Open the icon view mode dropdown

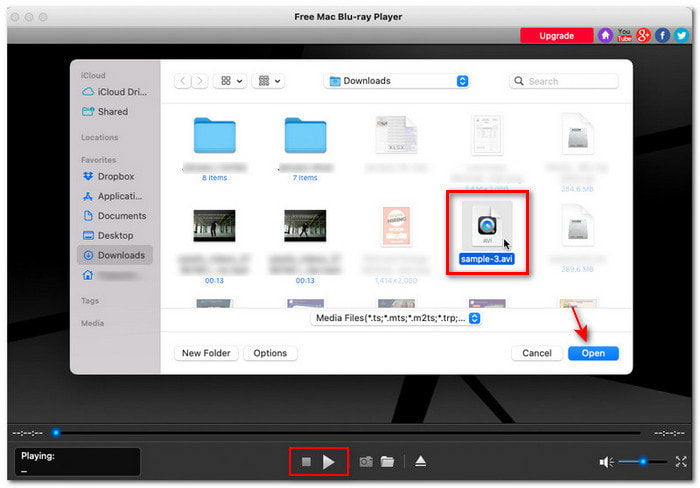coord(230,81)
